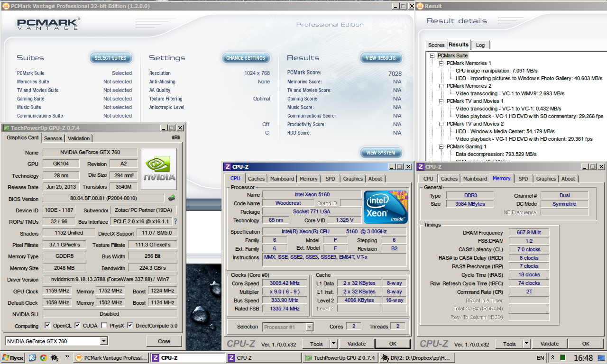The width and height of the screenshot is (607, 364).
Task: Click the GPU-Z screenshot camera icon
Action: (176, 137)
